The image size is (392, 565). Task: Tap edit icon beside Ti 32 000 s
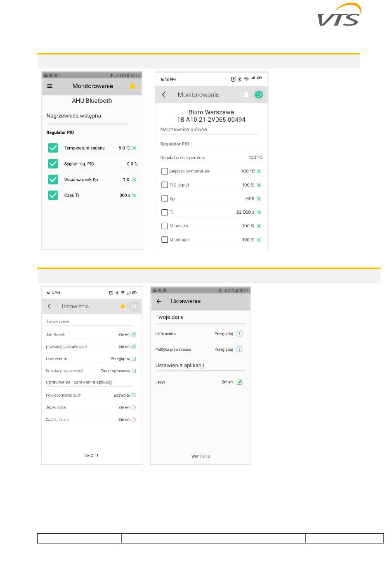point(259,212)
